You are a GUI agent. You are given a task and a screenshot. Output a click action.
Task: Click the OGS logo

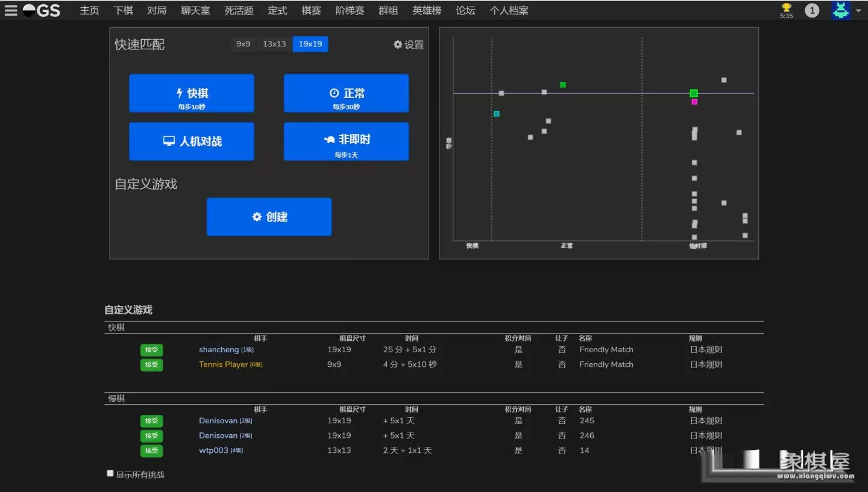tap(42, 10)
